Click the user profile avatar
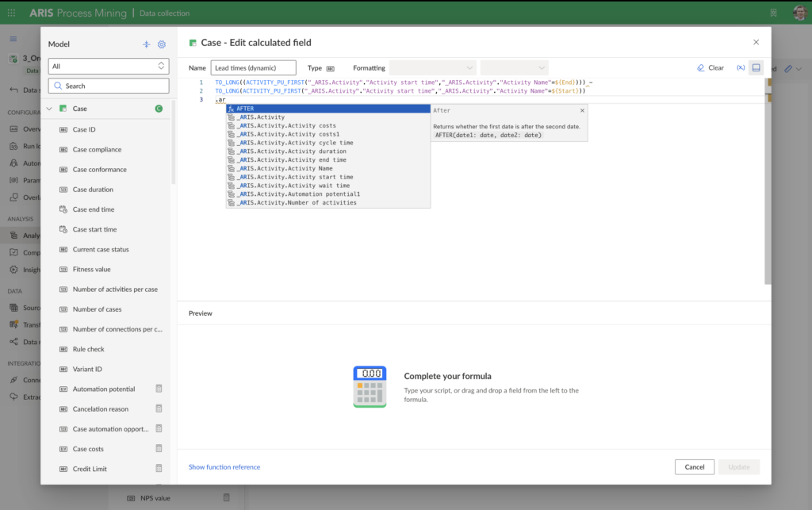The image size is (812, 510). 799,11
